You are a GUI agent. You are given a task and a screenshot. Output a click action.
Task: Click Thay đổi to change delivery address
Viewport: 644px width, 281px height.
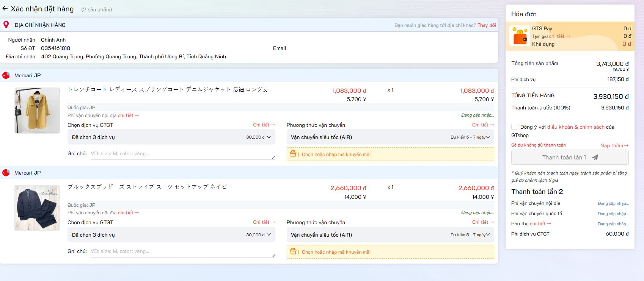coord(486,25)
